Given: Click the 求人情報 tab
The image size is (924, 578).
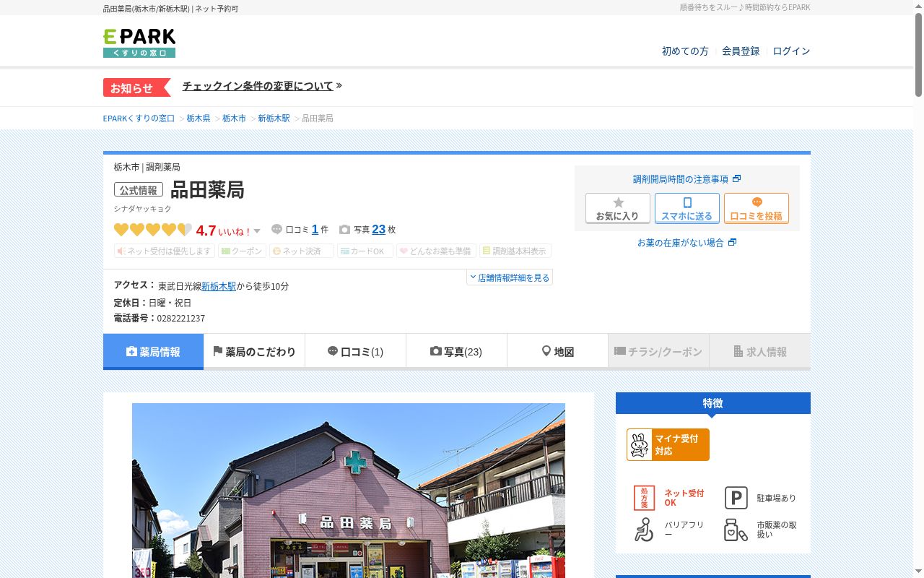Looking at the screenshot, I should tap(760, 352).
